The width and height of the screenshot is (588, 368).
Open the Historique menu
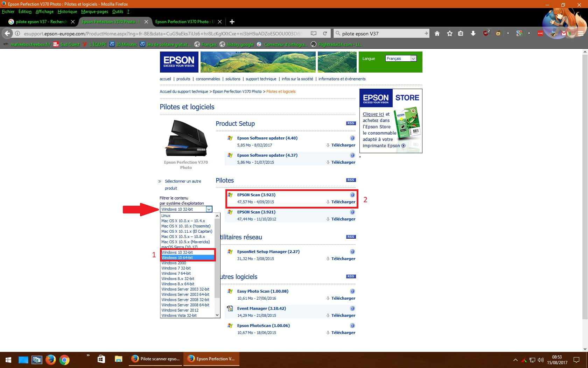(x=67, y=12)
